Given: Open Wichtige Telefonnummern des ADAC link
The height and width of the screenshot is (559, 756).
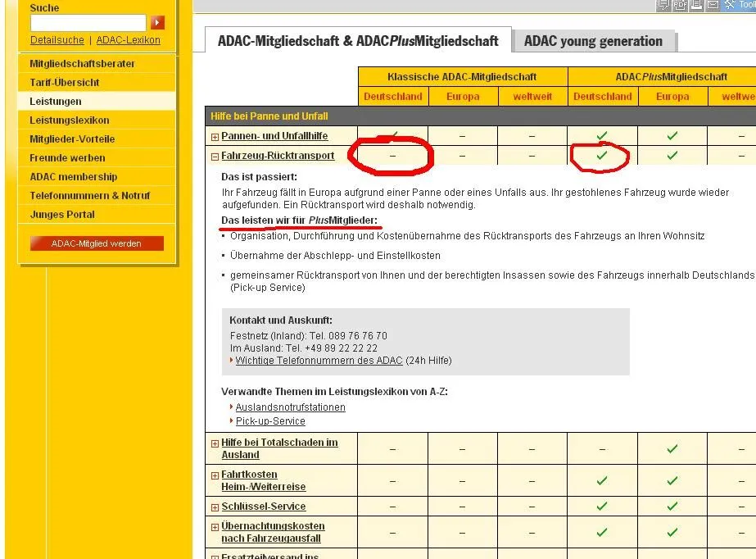Looking at the screenshot, I should point(319,361).
